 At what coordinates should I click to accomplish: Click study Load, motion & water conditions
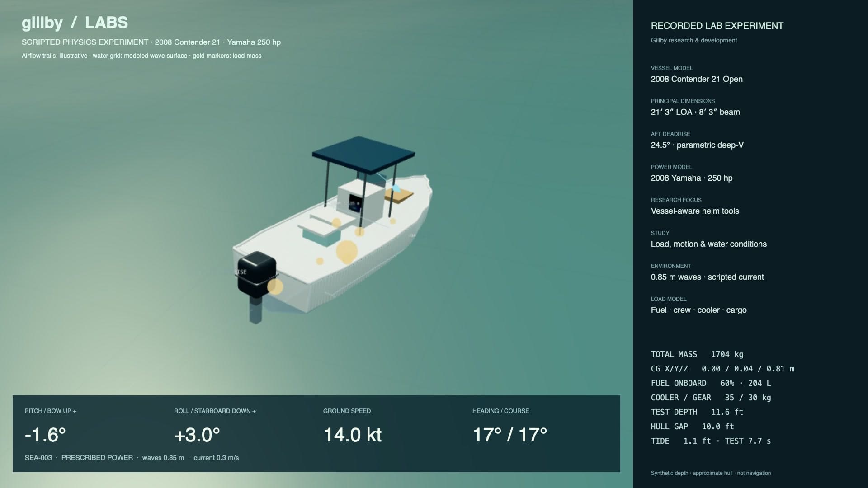coord(709,244)
